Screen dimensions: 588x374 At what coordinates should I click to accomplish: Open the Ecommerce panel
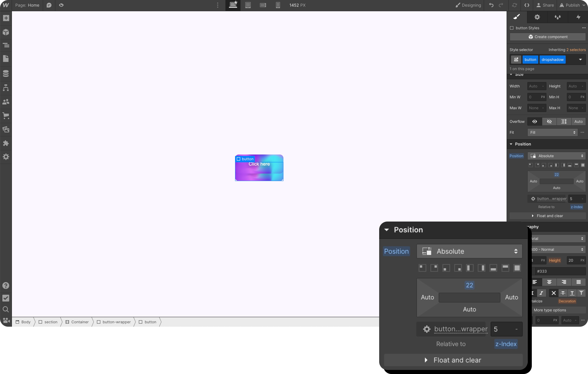coord(5,116)
